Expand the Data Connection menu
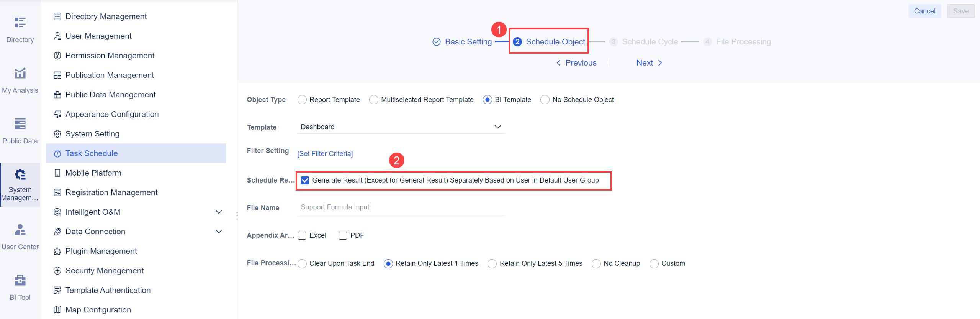Viewport: 980px width, 319px height. pos(219,232)
